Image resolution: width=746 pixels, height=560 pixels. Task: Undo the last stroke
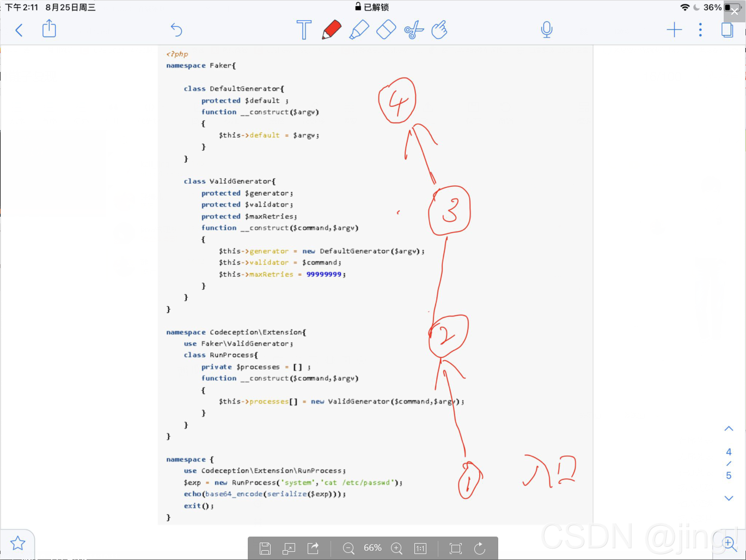(176, 30)
